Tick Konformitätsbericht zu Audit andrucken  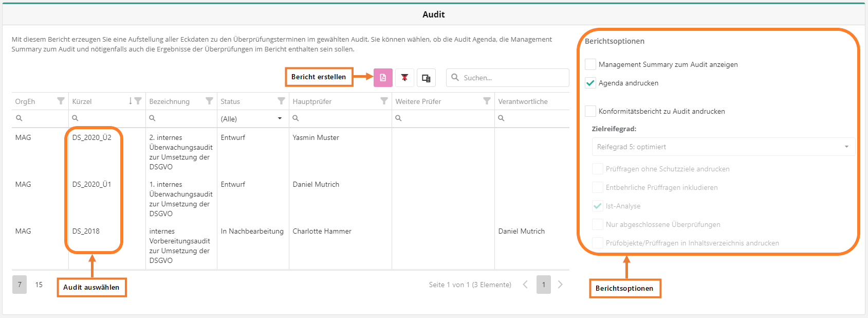click(x=590, y=111)
